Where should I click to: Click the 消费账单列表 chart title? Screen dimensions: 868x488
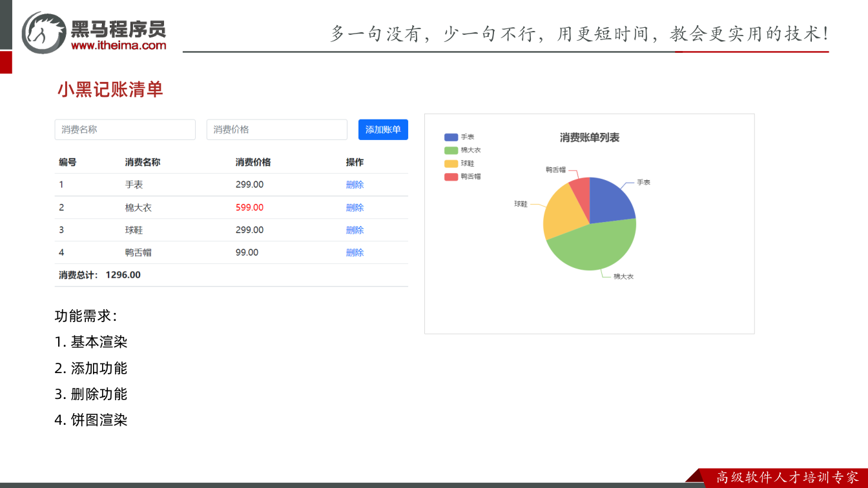pyautogui.click(x=590, y=137)
